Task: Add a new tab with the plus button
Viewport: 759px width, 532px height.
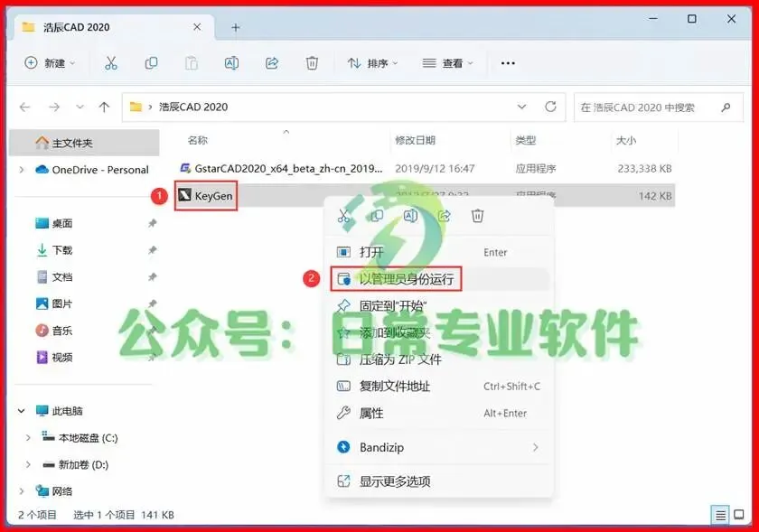Action: click(x=235, y=28)
